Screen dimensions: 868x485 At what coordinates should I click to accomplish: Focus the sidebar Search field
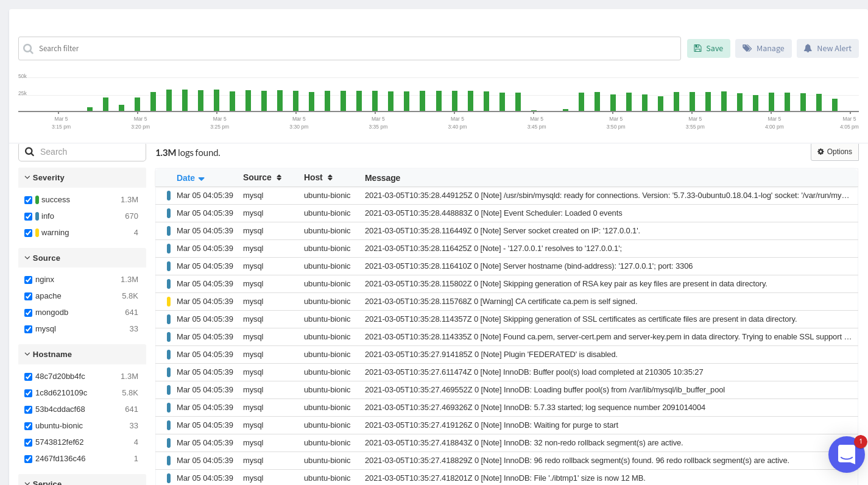[82, 152]
